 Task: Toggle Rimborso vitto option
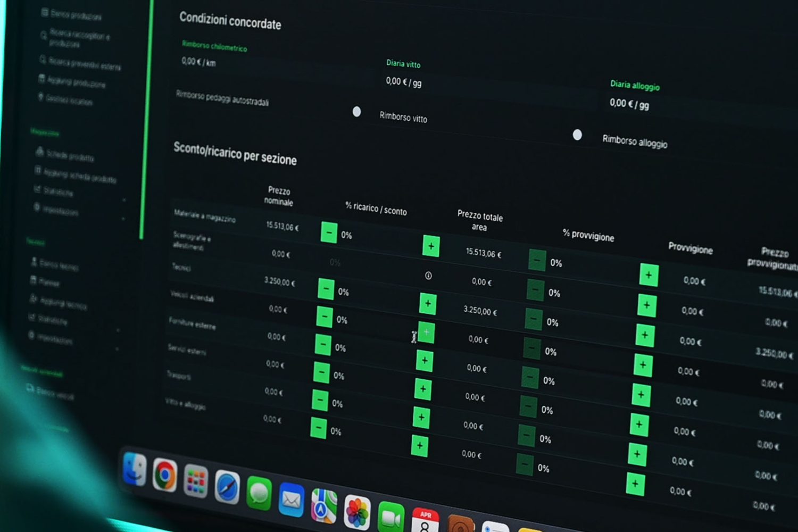click(x=357, y=112)
